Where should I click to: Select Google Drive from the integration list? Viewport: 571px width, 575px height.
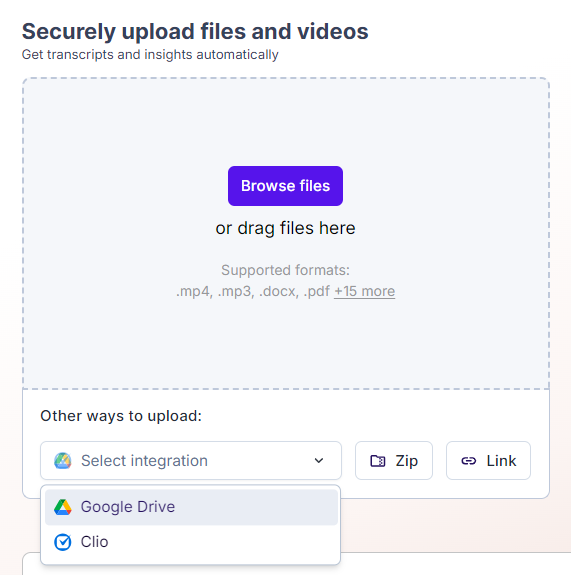191,507
